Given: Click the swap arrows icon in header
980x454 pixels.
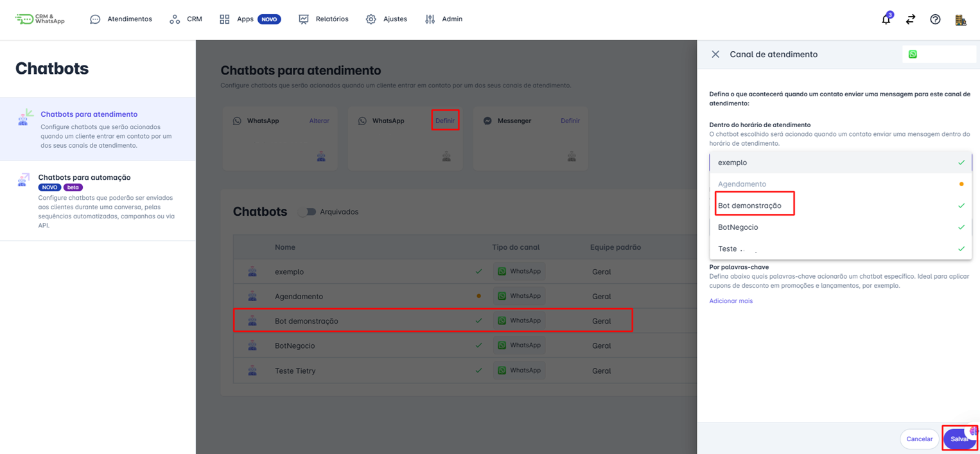Looking at the screenshot, I should [911, 19].
